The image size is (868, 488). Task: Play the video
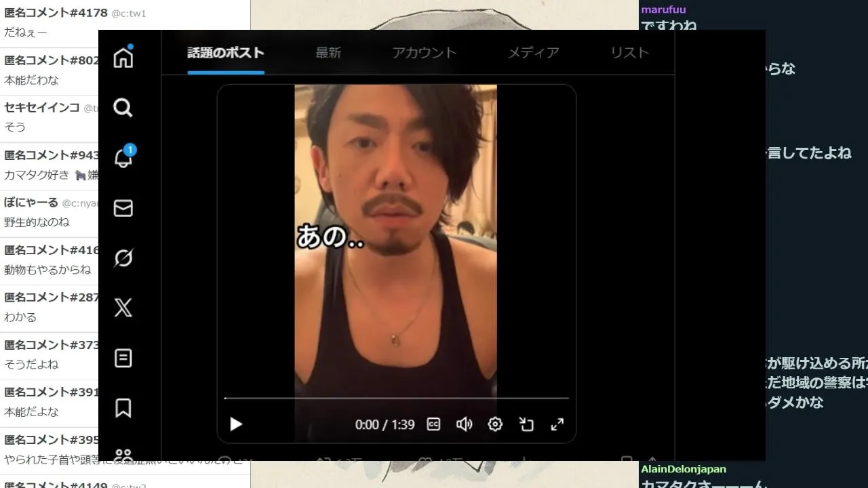click(x=236, y=424)
